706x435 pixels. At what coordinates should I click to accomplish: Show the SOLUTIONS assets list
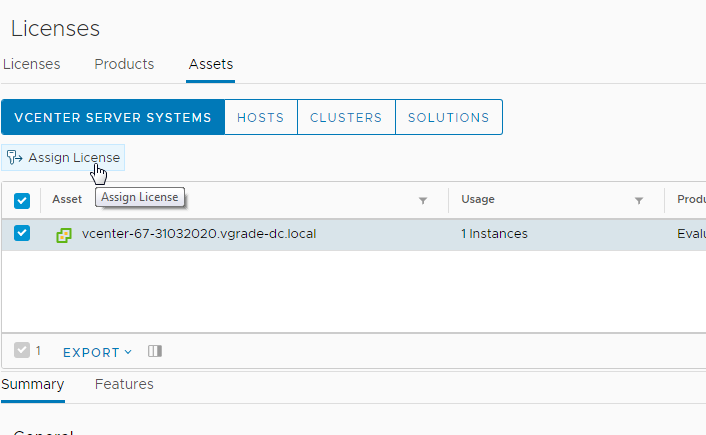tap(449, 117)
